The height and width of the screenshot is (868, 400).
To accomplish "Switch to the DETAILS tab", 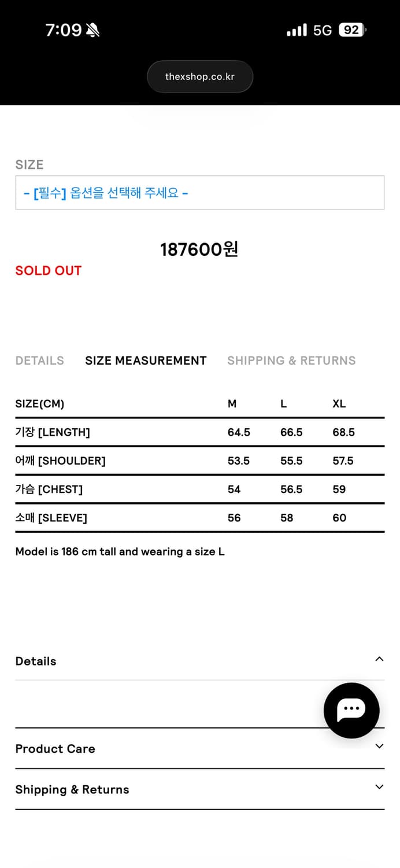I will pyautogui.click(x=39, y=361).
